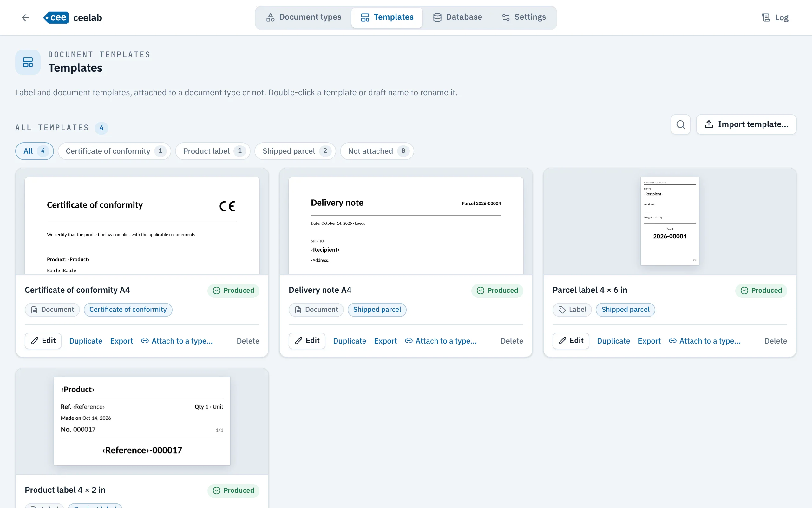The height and width of the screenshot is (508, 812).
Task: Export Delivery note A4
Action: 385,341
